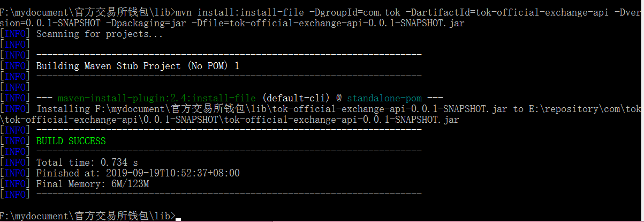Screen dimensions: 644x222
Task: Click the "Total time: 0.734 s" line
Action: pos(87,162)
